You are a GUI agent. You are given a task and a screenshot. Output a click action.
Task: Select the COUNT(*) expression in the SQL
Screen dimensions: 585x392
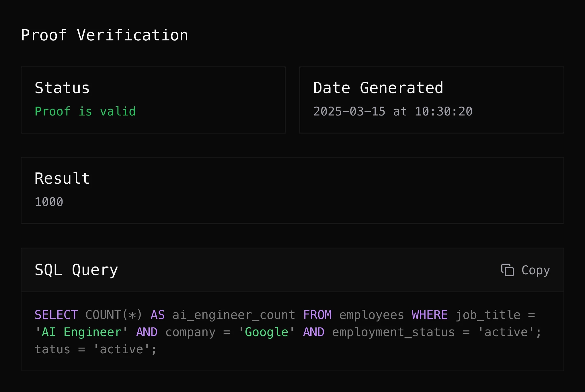114,314
